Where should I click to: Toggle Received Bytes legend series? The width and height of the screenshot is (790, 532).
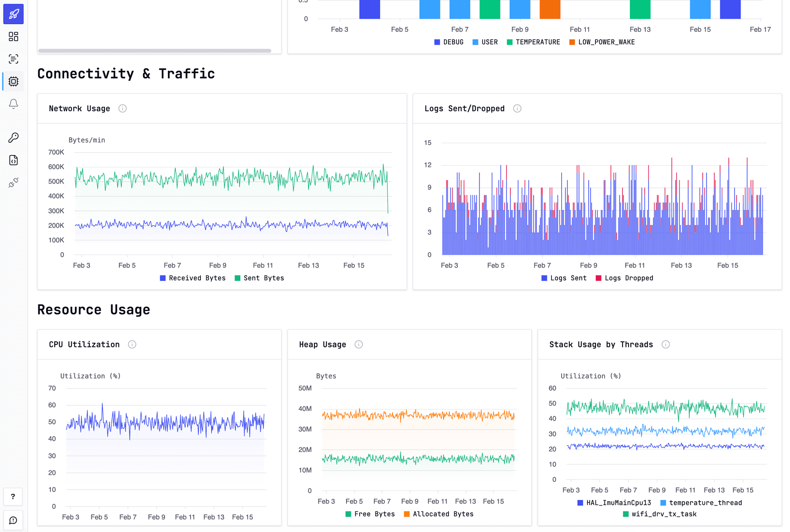point(193,278)
